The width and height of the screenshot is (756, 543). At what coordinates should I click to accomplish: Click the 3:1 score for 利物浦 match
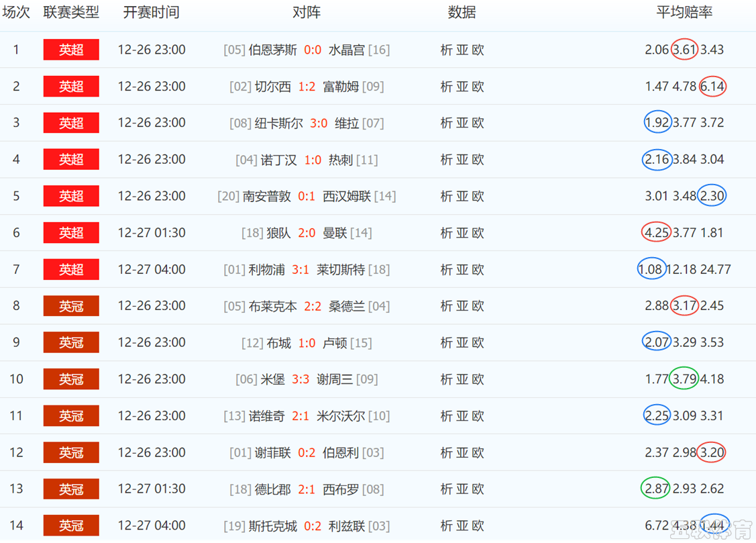click(301, 270)
